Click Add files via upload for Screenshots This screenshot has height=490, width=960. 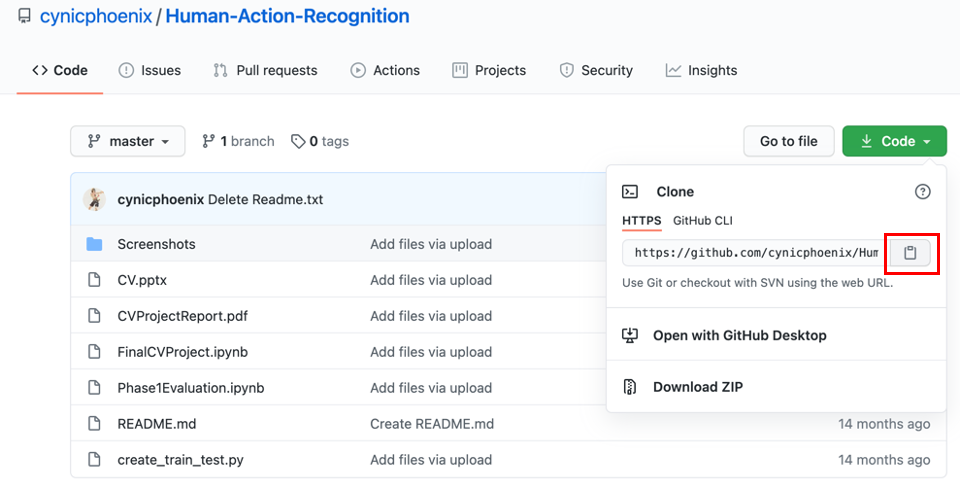pyautogui.click(x=431, y=244)
